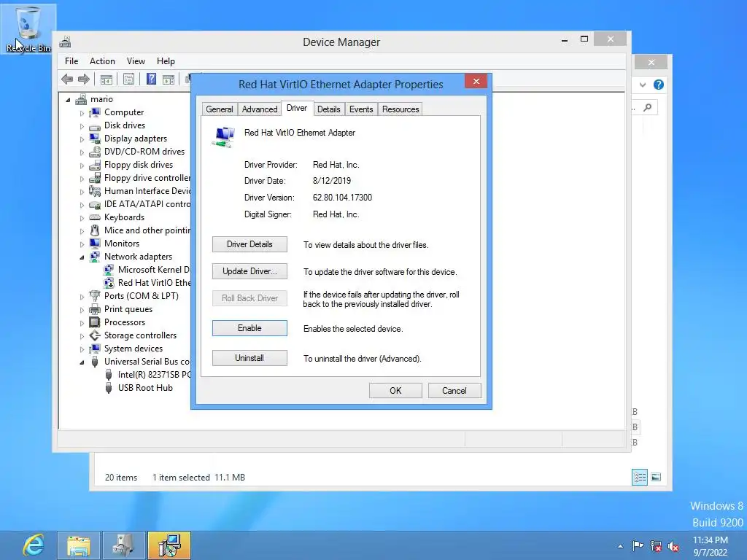The width and height of the screenshot is (747, 560).
Task: Switch to the General tab
Action: coord(220,109)
